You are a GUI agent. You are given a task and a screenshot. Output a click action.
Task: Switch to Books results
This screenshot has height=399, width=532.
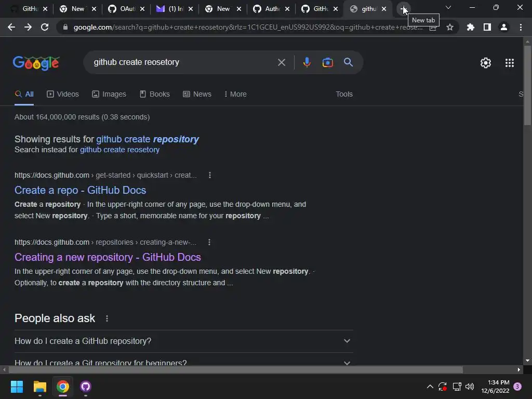pyautogui.click(x=154, y=94)
